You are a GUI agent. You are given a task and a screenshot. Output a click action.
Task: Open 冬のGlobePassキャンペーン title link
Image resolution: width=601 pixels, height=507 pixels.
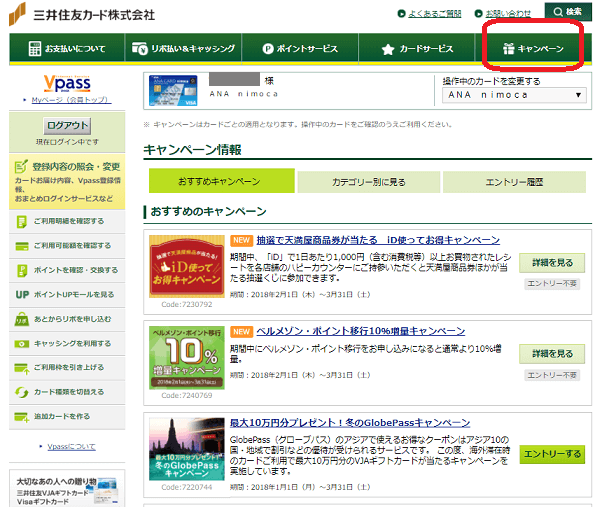coord(350,423)
